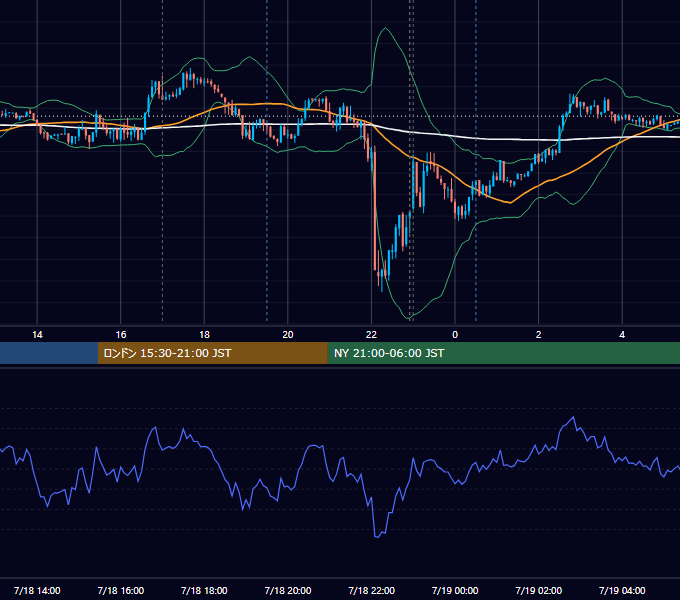Click the upper Bollinger band peak after 22:00
Screen dimensions: 680x600
click(386, 29)
